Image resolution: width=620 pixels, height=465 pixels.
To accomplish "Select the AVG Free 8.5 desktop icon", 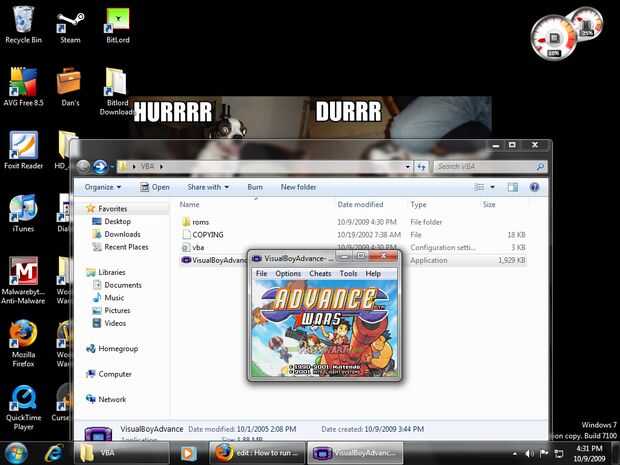I will (x=23, y=87).
